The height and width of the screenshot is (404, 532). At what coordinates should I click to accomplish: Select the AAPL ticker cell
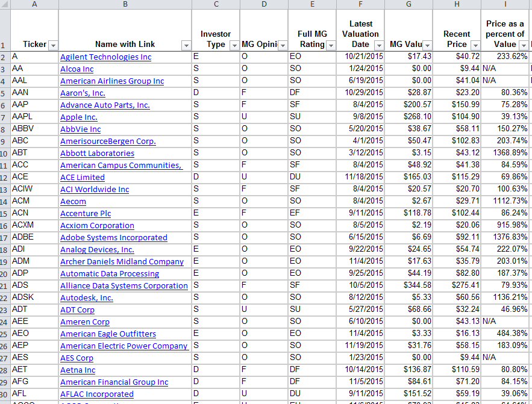(34, 117)
